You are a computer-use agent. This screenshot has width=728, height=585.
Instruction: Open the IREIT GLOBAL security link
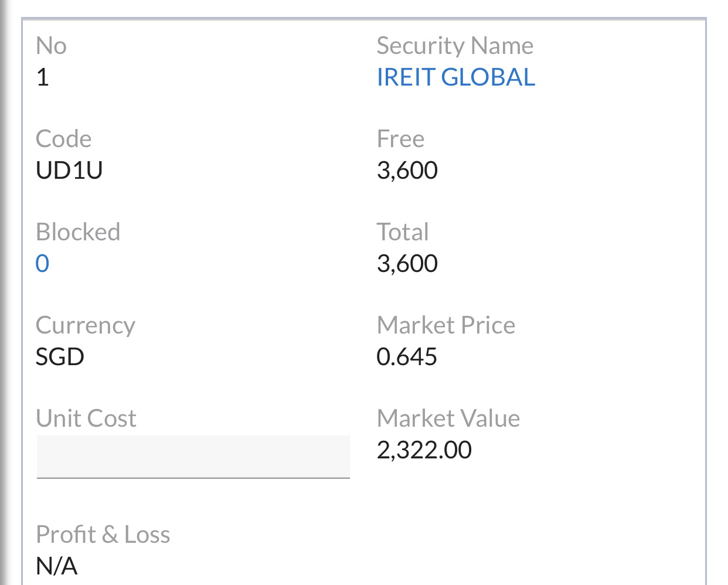pos(455,77)
